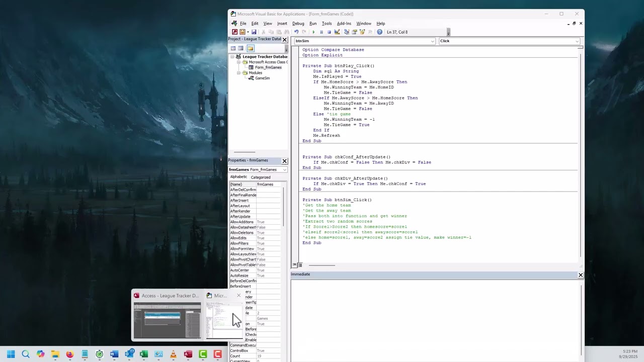Open Project Explorer from the toolbar

347,32
